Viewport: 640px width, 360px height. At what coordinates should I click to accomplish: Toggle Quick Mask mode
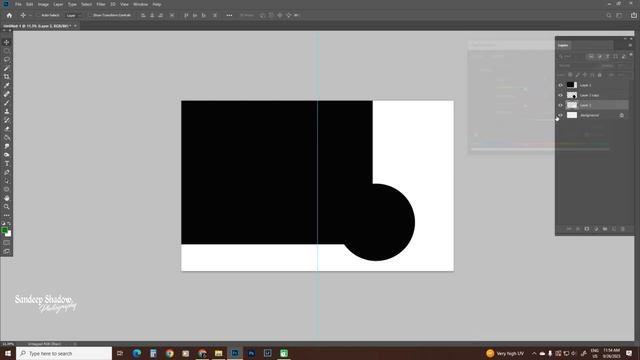[7, 242]
